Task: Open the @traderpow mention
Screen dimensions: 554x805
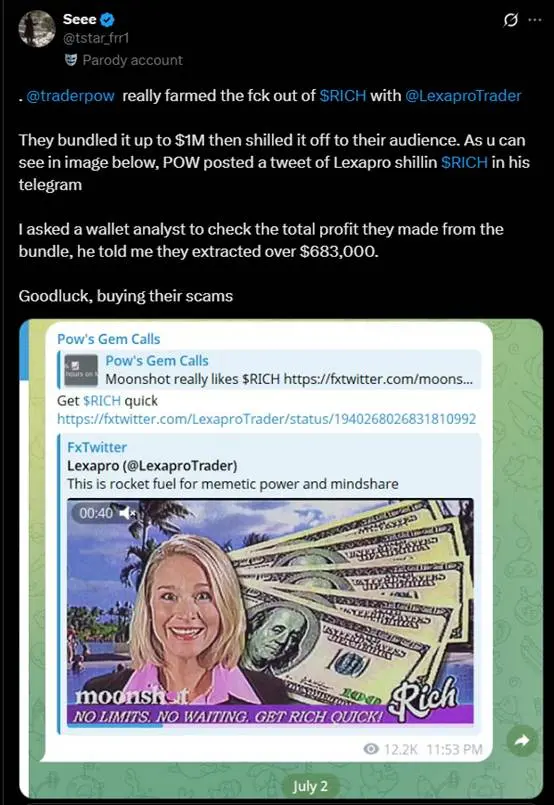Action: click(70, 96)
